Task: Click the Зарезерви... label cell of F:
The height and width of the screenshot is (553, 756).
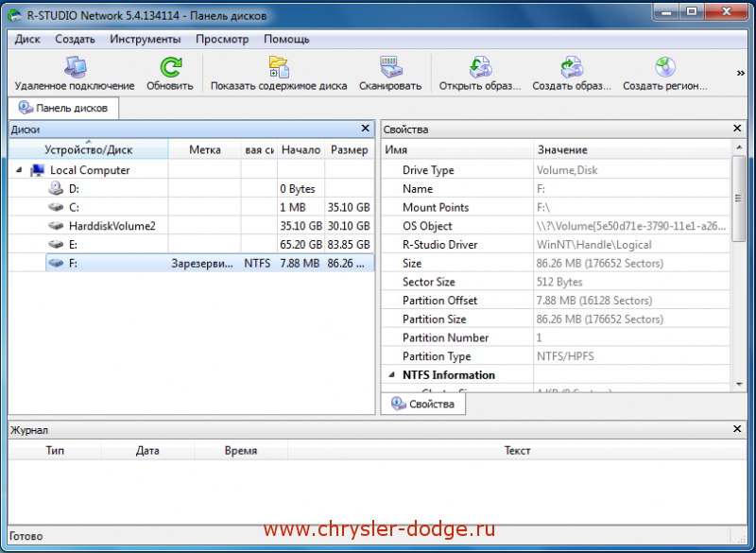Action: tap(202, 263)
